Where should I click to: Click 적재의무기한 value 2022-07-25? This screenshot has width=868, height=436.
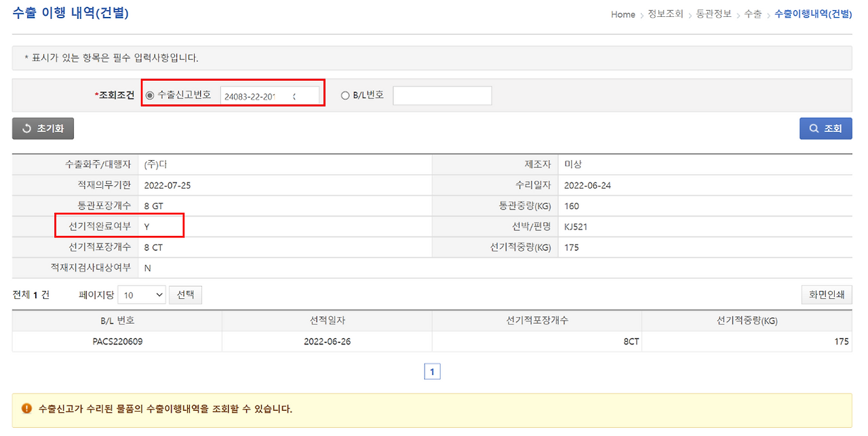(167, 186)
